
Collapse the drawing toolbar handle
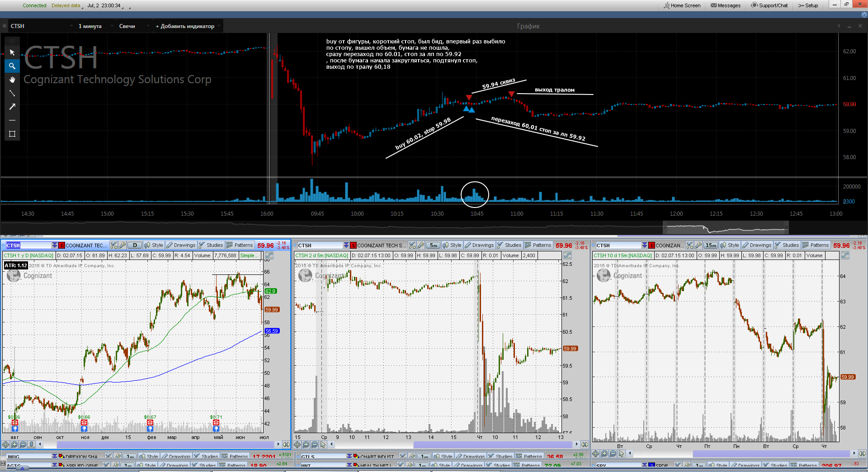tap(12, 41)
